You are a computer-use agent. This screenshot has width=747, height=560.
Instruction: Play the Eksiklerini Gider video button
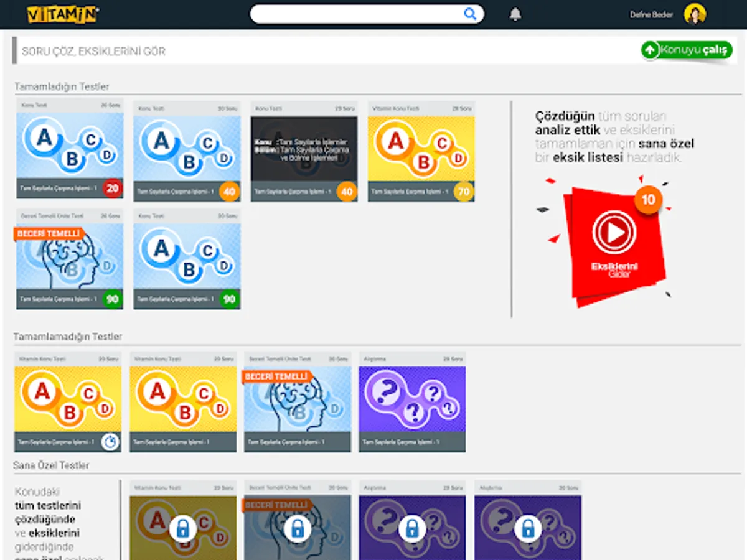[x=614, y=232]
